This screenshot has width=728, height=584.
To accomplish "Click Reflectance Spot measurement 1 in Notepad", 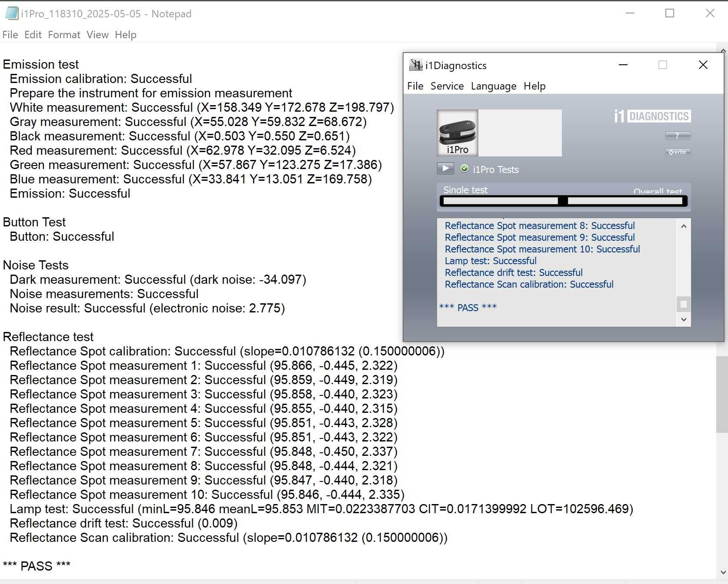I will [204, 365].
